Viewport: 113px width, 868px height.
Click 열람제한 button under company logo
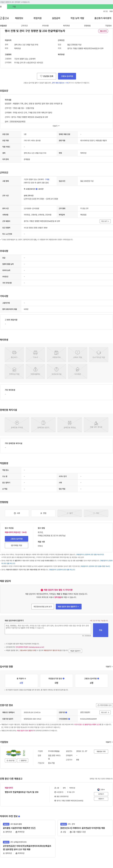23,761
